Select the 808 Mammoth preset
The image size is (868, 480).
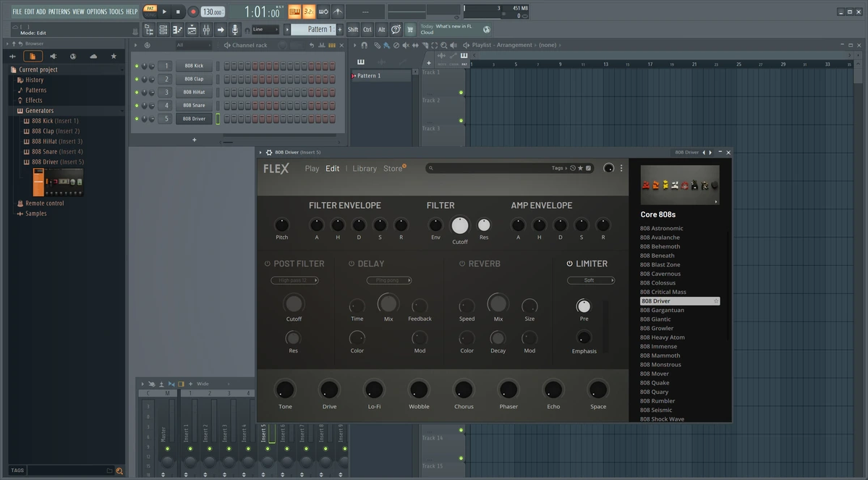click(660, 355)
